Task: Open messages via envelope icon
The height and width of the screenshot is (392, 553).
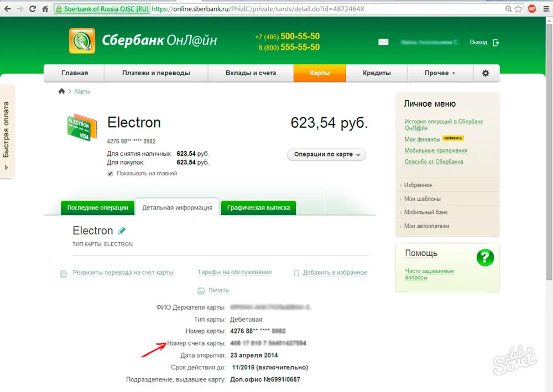Action: 383,43
